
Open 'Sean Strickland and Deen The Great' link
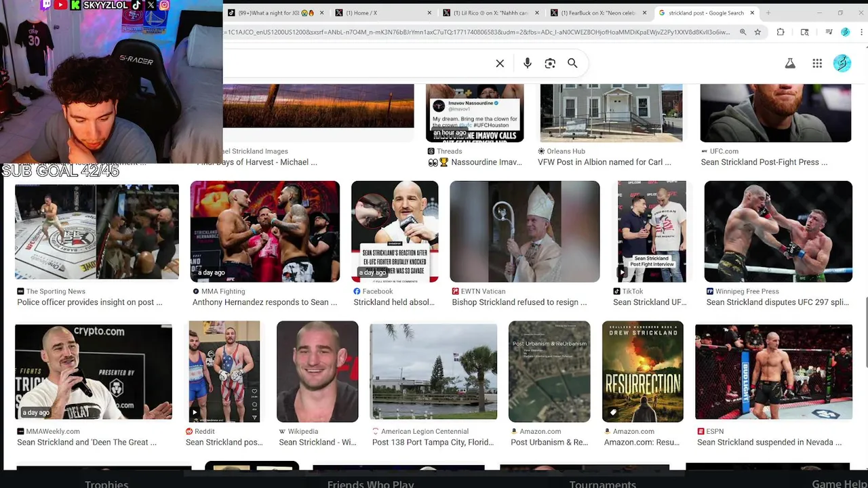click(87, 442)
